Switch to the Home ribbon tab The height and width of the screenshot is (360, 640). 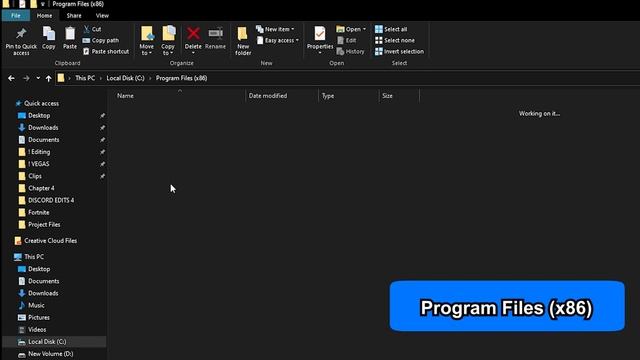(44, 16)
